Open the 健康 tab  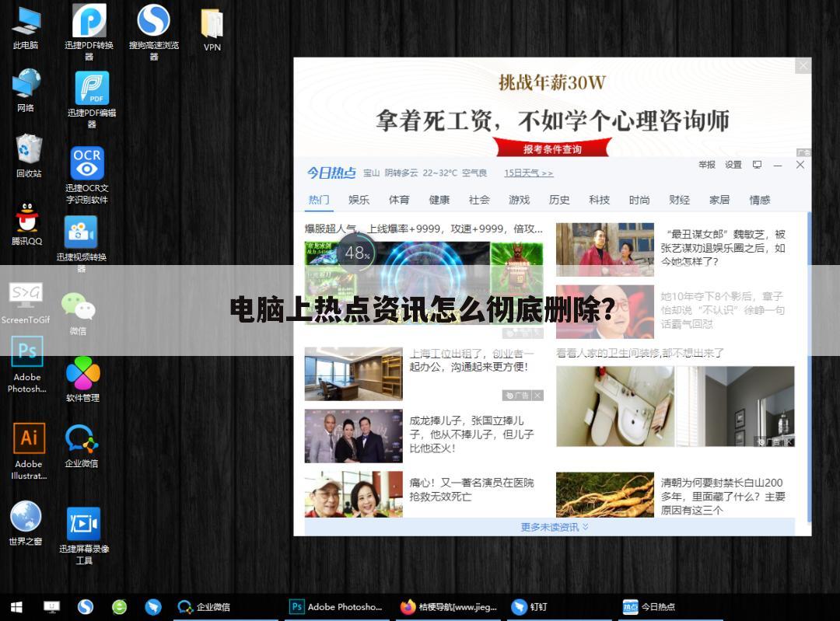coord(439,200)
